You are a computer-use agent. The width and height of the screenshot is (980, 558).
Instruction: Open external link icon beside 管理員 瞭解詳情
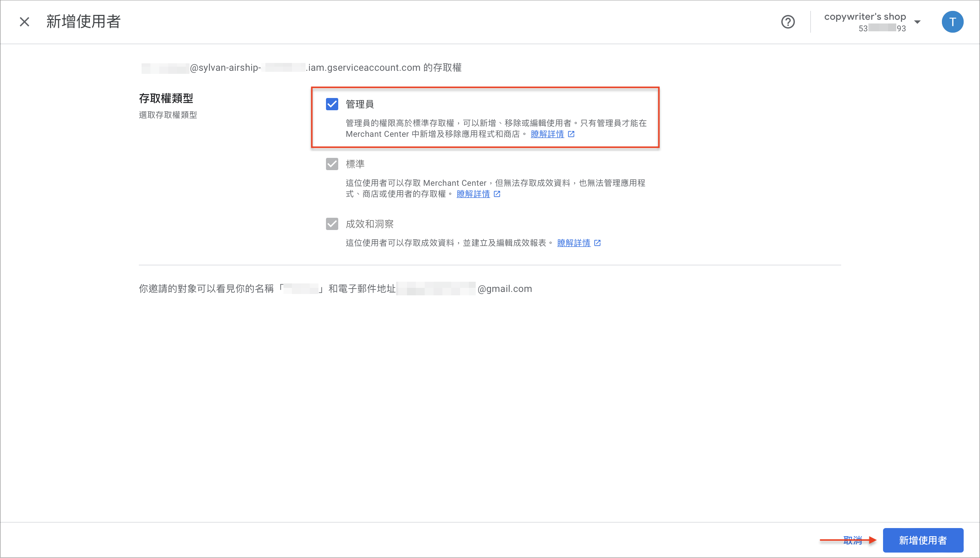coord(571,134)
